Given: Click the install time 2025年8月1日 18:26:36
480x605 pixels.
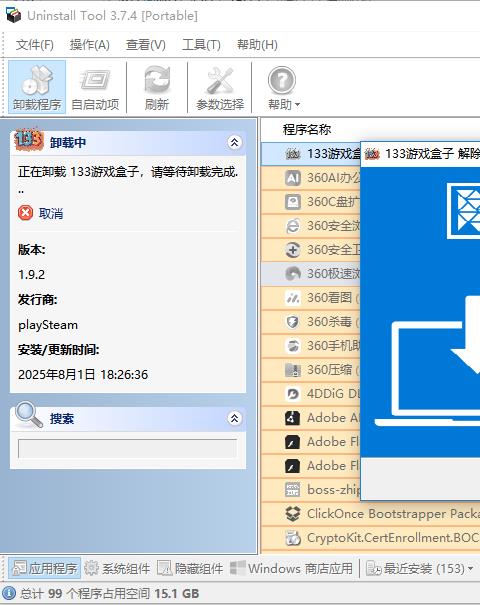Looking at the screenshot, I should [83, 374].
